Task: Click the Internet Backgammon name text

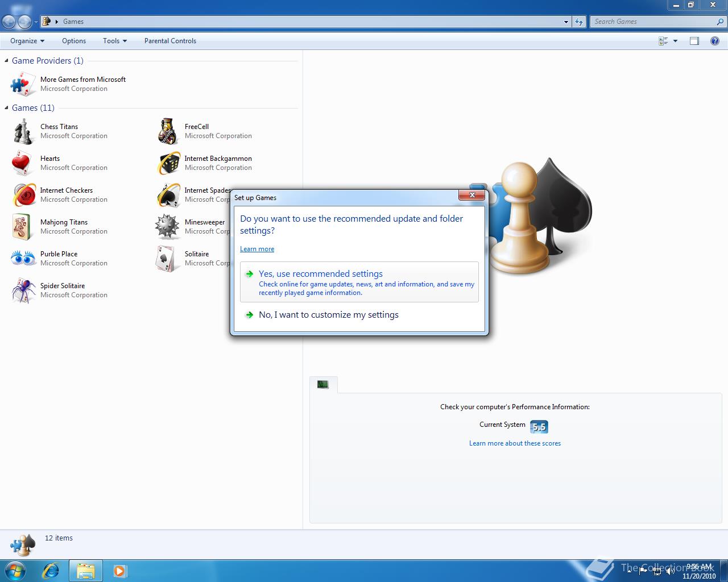Action: point(218,159)
